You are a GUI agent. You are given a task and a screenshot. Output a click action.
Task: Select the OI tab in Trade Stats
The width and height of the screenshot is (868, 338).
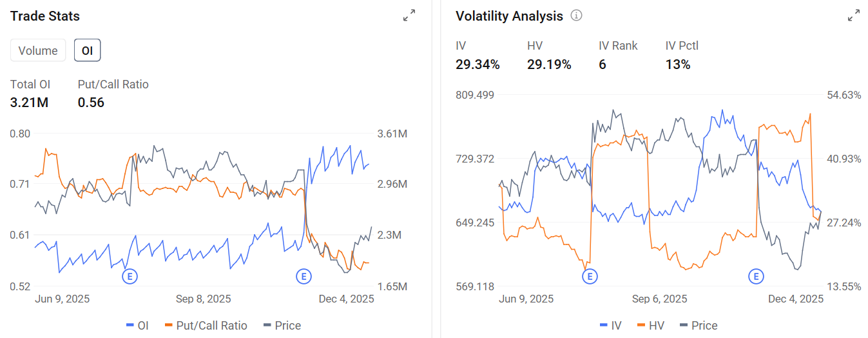click(87, 50)
